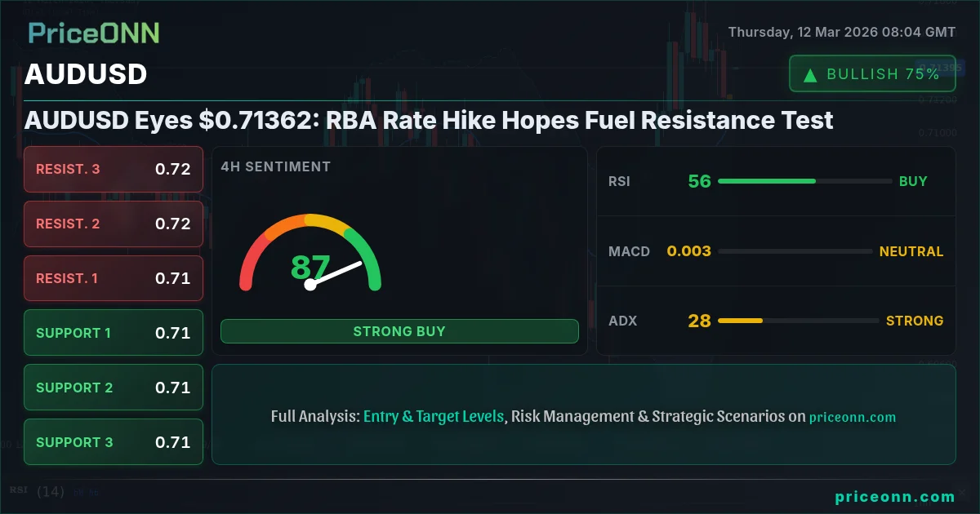Click the ADX yellow strength bar
This screenshot has height=514, width=980.
[740, 321]
